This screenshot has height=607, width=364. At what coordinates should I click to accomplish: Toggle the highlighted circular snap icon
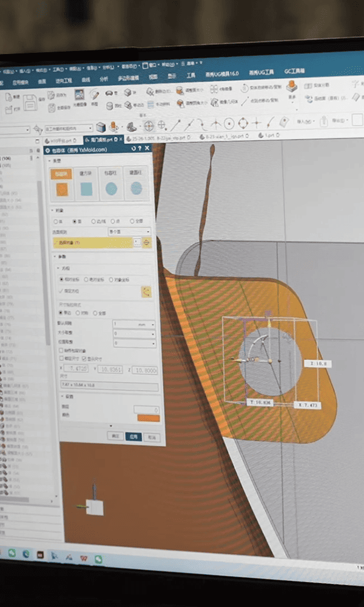[x=149, y=126]
